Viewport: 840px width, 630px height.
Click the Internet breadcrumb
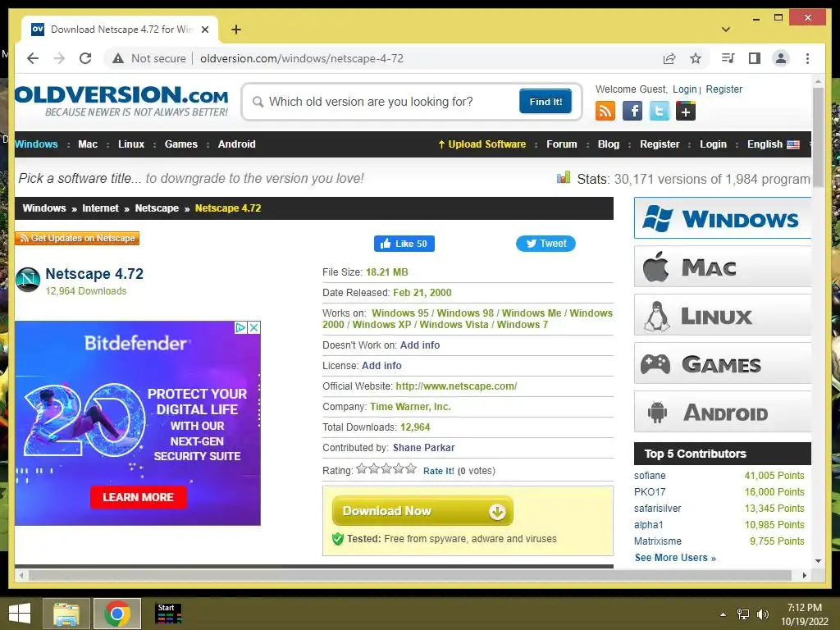coord(100,208)
